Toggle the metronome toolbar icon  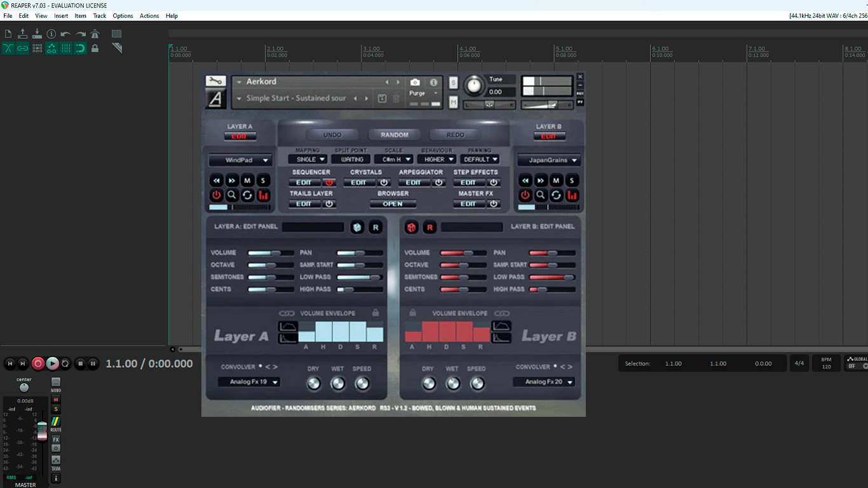pos(95,34)
